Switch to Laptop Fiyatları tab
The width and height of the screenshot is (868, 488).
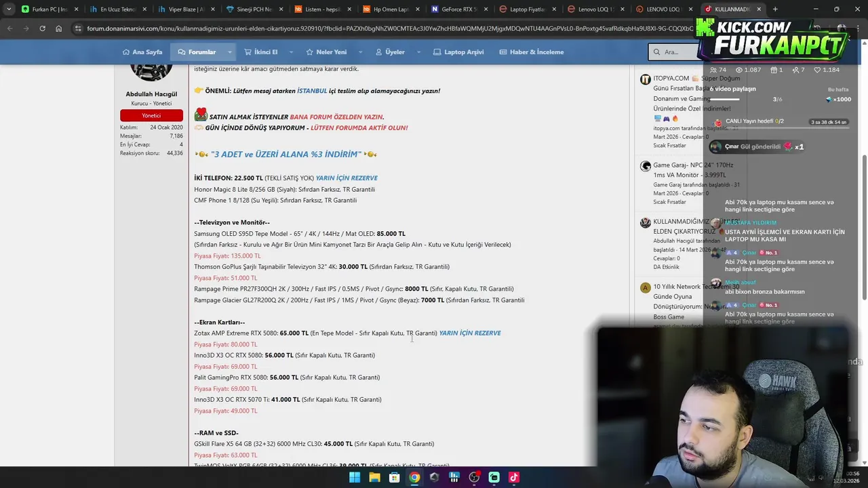click(527, 9)
